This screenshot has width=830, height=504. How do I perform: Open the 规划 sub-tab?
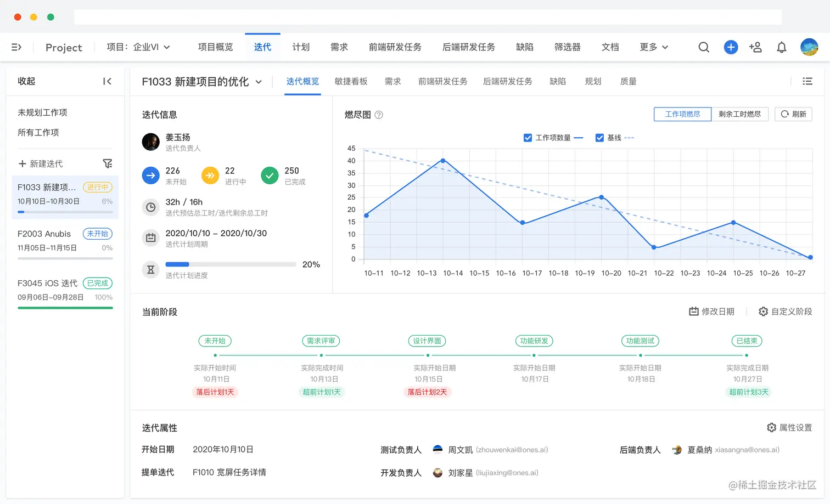[593, 81]
